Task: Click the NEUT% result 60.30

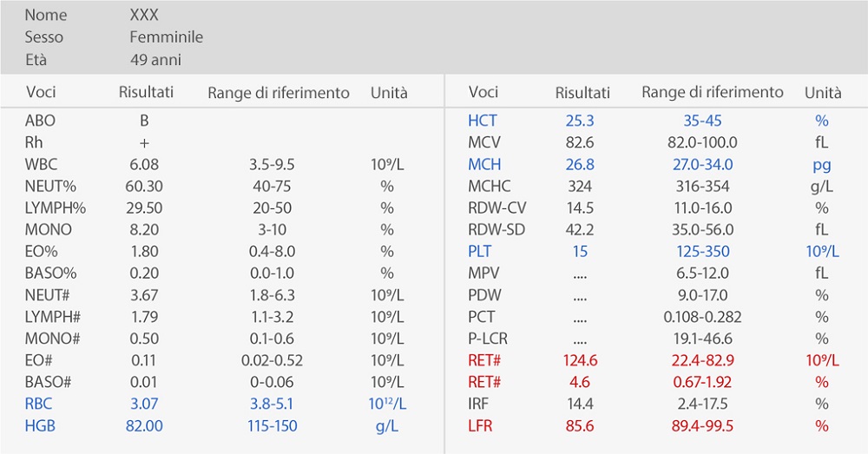Action: [x=145, y=186]
